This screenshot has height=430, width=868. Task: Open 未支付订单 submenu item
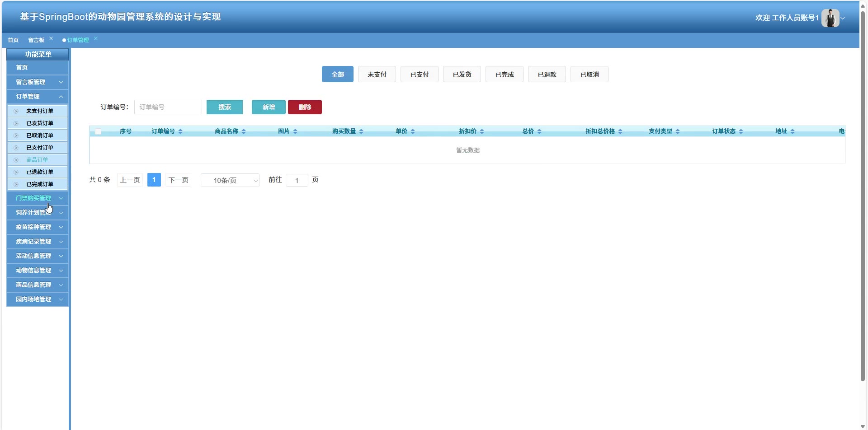pos(38,111)
